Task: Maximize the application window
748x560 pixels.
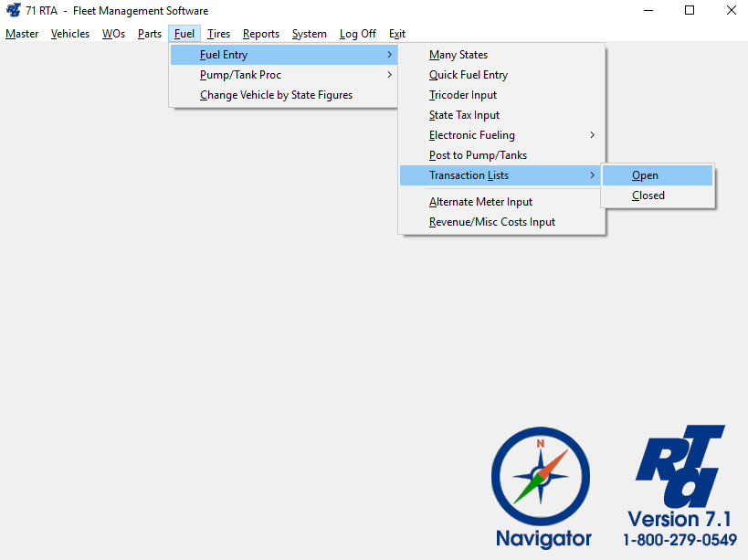Action: (x=690, y=11)
